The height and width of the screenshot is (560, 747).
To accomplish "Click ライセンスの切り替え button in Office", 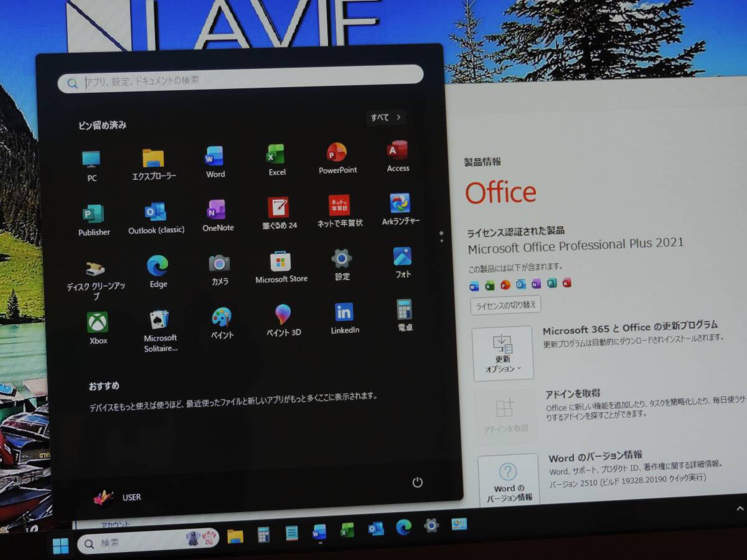I will click(x=505, y=306).
